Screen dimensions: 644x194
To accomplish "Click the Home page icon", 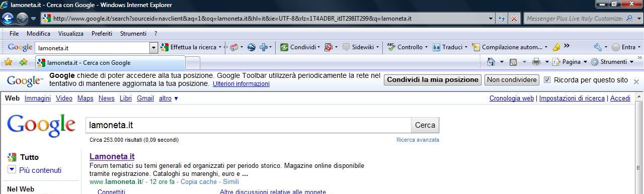I will (492, 62).
